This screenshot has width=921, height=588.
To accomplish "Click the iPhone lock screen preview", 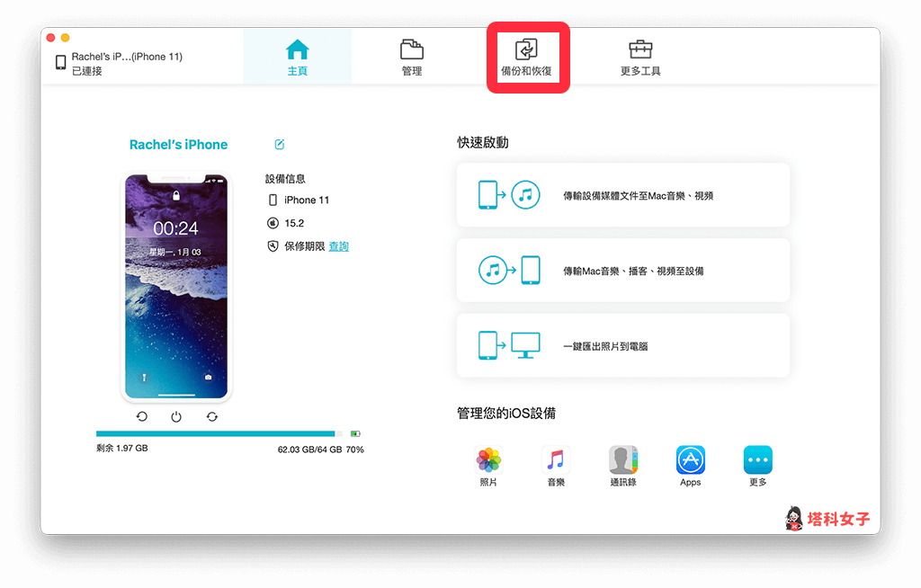I will (x=176, y=287).
